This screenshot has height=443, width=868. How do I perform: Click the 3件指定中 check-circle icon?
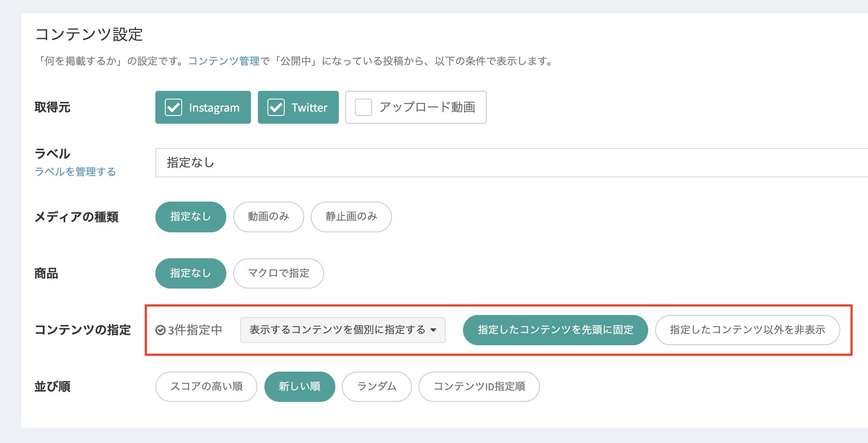(161, 330)
